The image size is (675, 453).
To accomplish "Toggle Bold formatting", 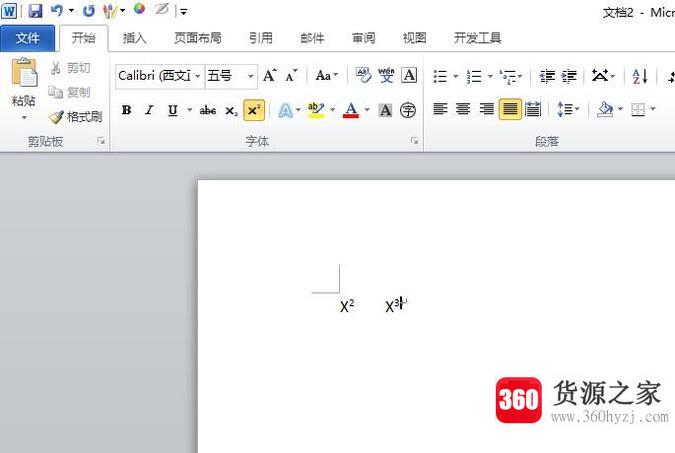I will (x=126, y=110).
